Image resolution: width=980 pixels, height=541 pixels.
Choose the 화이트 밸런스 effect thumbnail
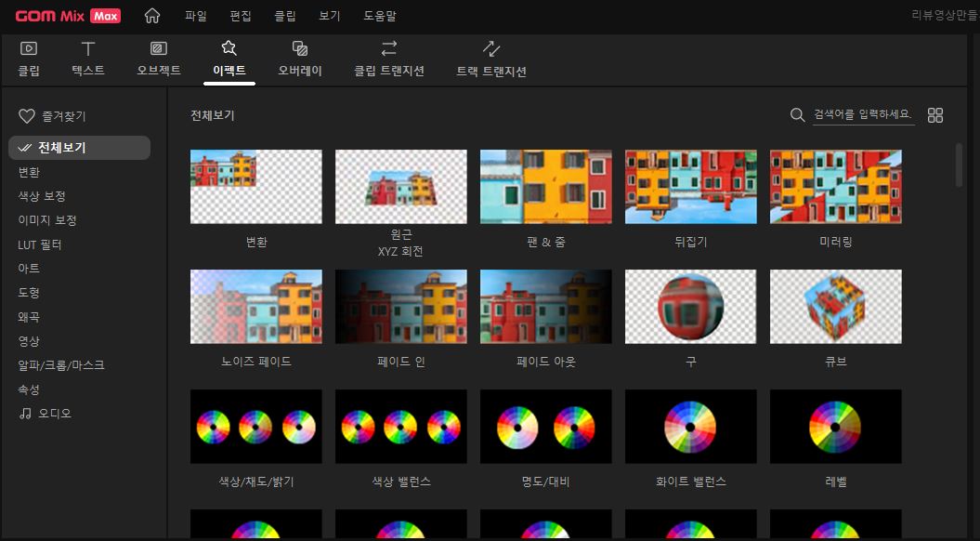coord(690,427)
